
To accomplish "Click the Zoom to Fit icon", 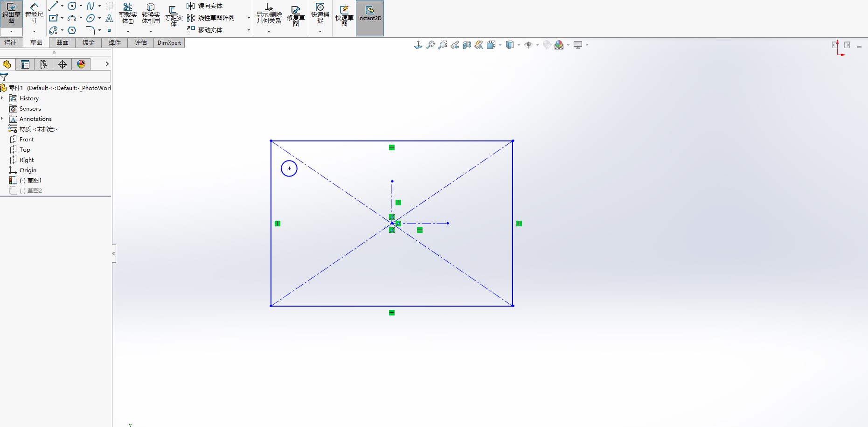I will coord(431,45).
